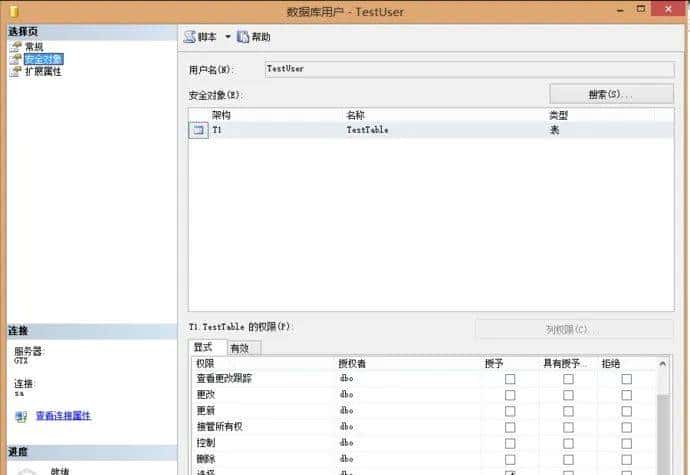The image size is (690, 475).
Task: Click the 授权者 column header
Action: 352,364
